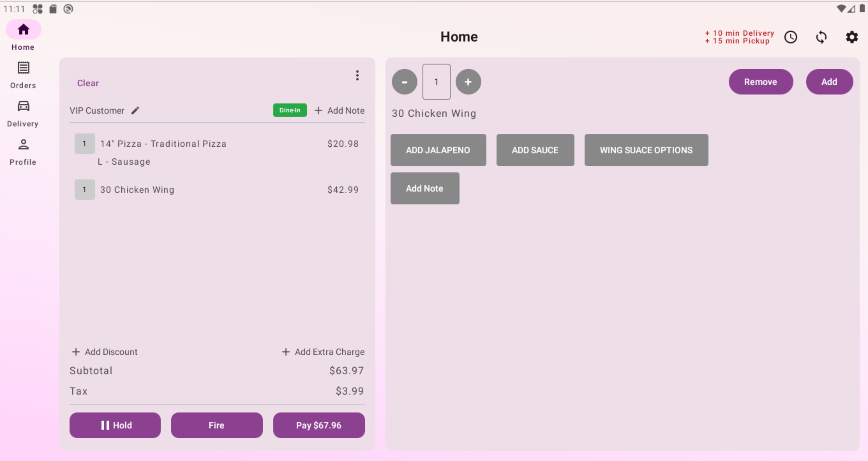Viewport: 868px width, 461px height.
Task: Edit customer name with pencil icon
Action: (x=135, y=110)
